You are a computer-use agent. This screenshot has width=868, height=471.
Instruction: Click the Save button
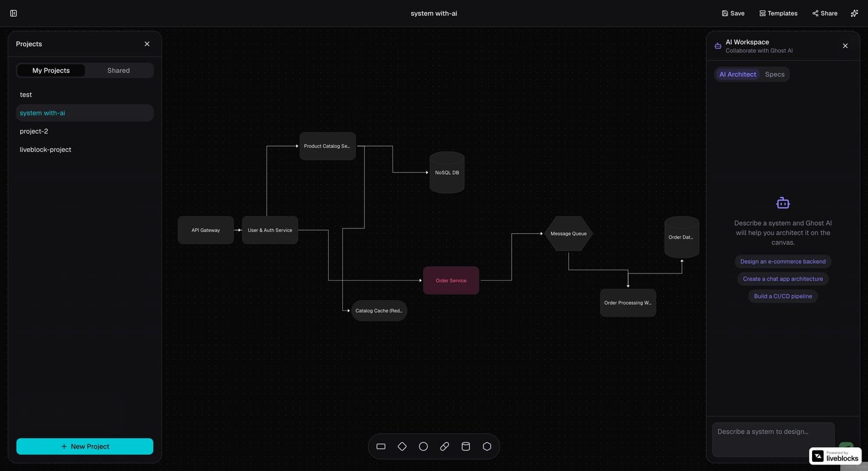733,13
